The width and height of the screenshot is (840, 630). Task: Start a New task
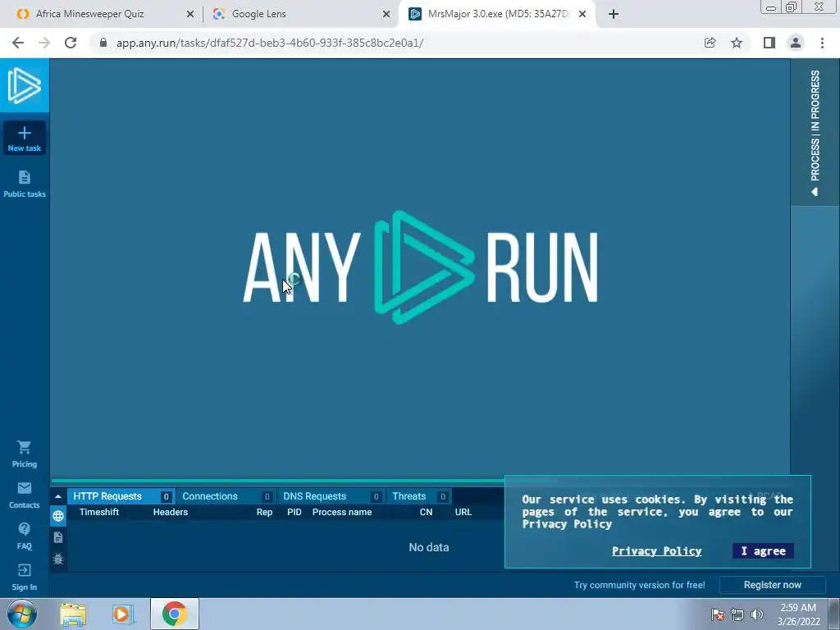coord(24,138)
